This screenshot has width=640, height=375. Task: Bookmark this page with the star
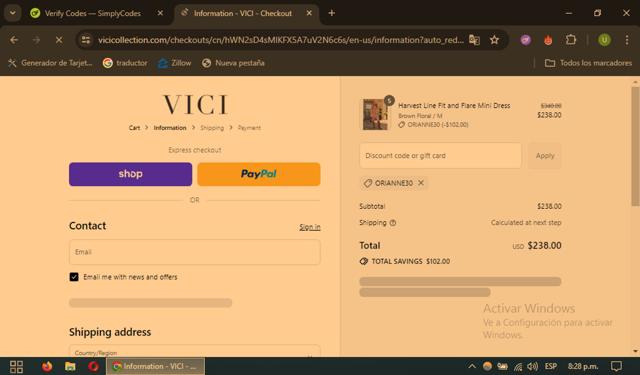[494, 40]
